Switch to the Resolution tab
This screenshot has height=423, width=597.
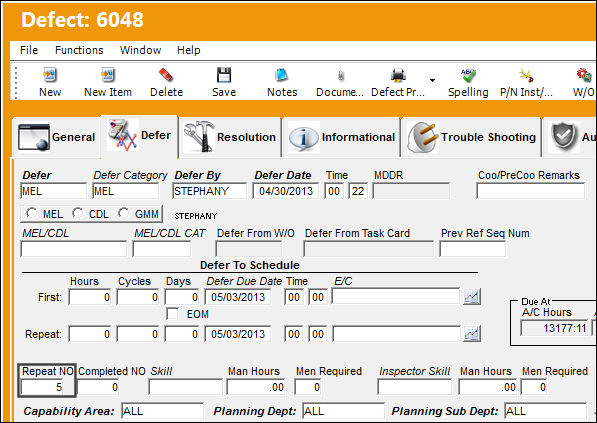click(230, 137)
